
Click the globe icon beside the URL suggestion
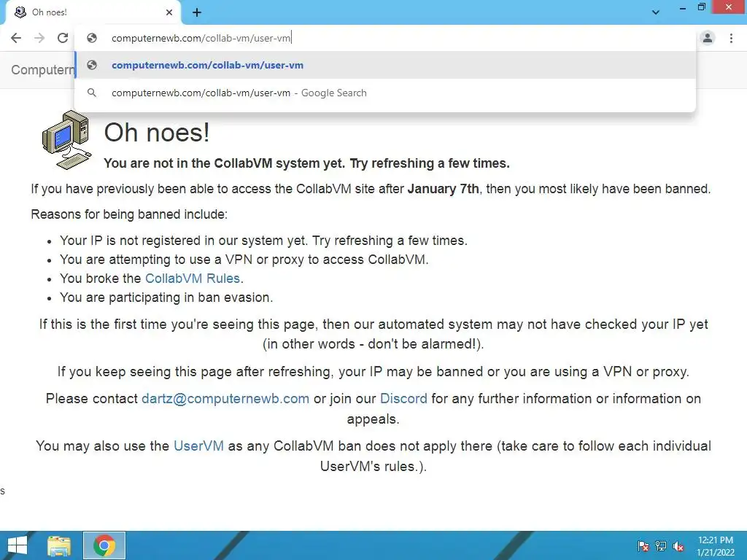[92, 65]
